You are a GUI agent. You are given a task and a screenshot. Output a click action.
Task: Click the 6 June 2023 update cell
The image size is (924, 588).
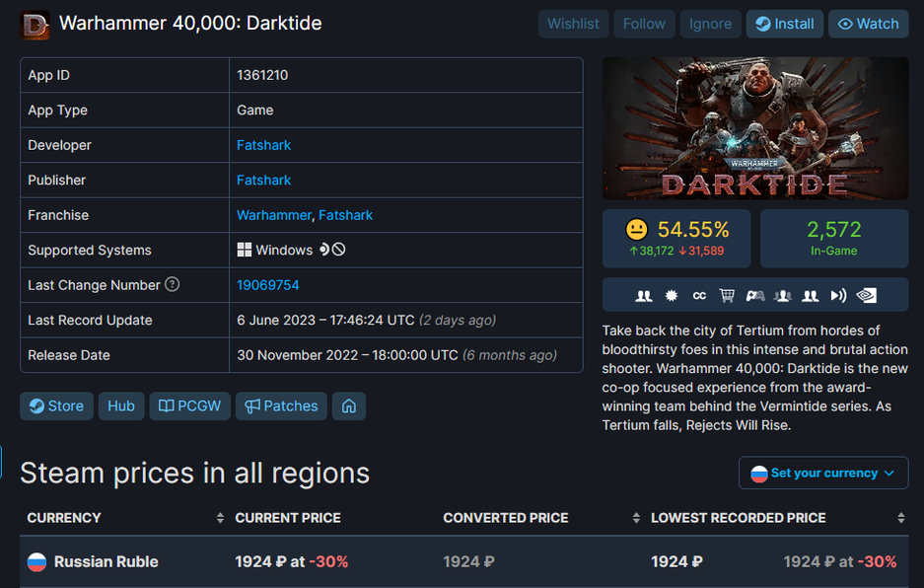[406, 321]
